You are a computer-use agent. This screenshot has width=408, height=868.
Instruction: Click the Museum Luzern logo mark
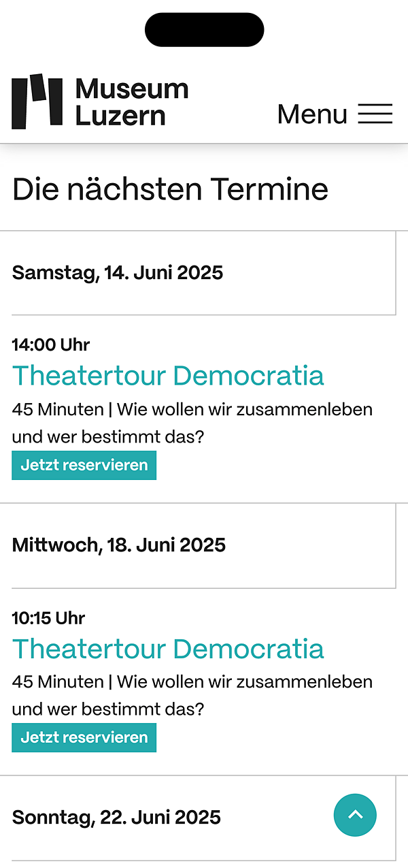[x=37, y=101]
